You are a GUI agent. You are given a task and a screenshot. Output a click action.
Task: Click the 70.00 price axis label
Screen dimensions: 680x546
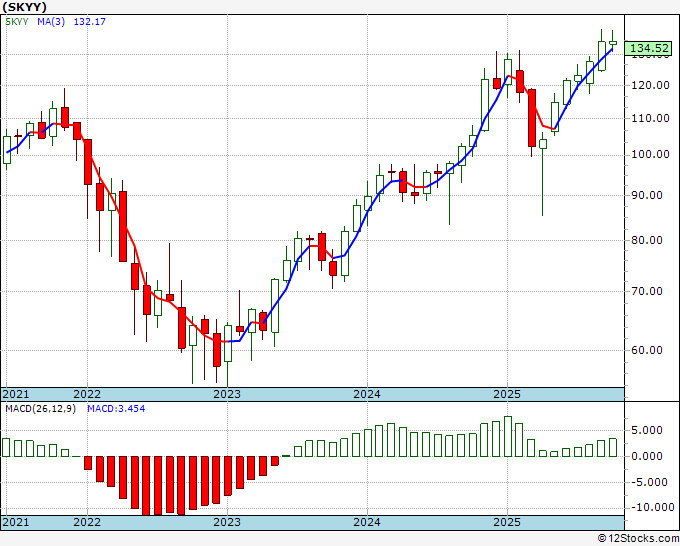[647, 291]
